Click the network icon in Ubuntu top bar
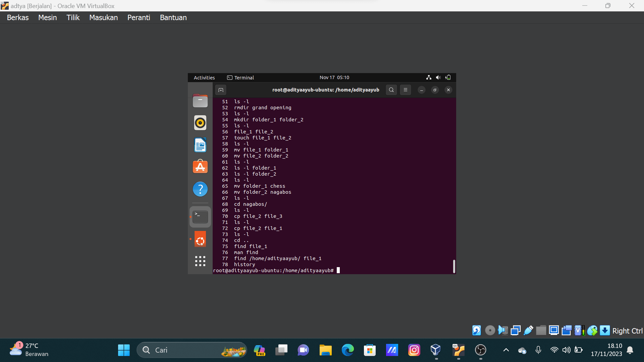 tap(429, 77)
